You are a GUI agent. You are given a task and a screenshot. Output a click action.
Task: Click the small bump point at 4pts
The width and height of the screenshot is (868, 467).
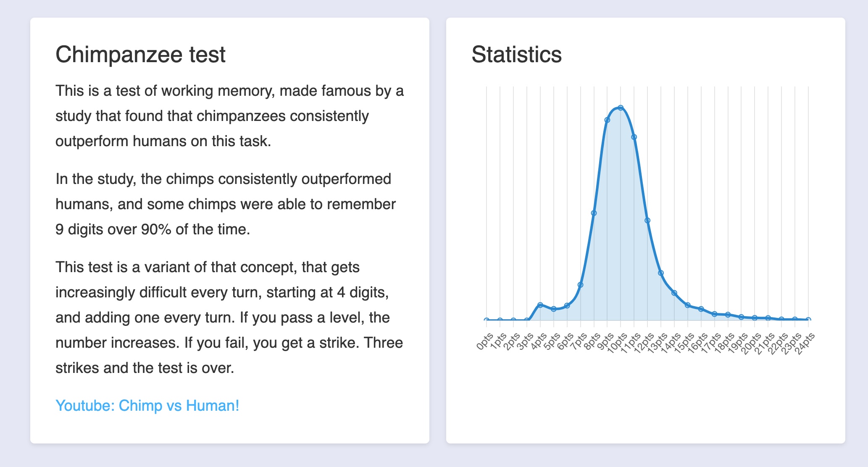coord(540,305)
